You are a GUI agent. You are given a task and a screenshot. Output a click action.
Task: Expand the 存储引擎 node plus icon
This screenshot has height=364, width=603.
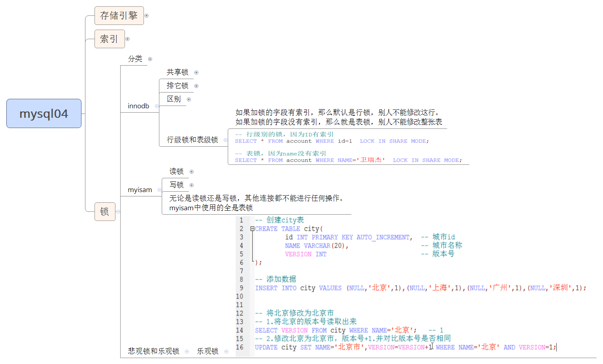pos(147,16)
